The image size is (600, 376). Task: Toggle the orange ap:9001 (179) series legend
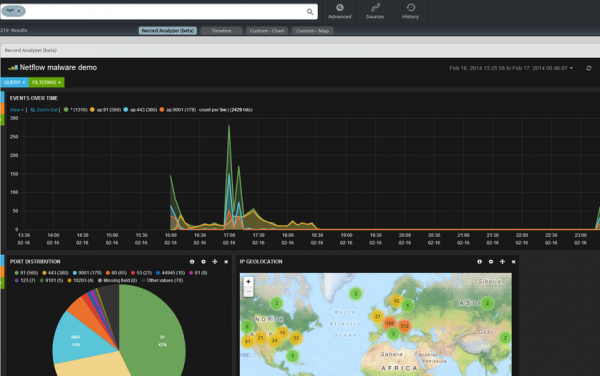tap(178, 110)
